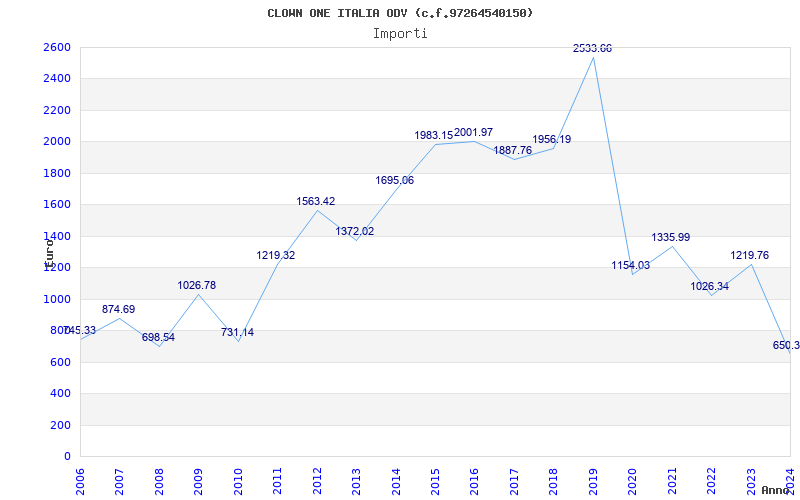Select the 1335.99 data label
The width and height of the screenshot is (800, 500).
(x=671, y=238)
